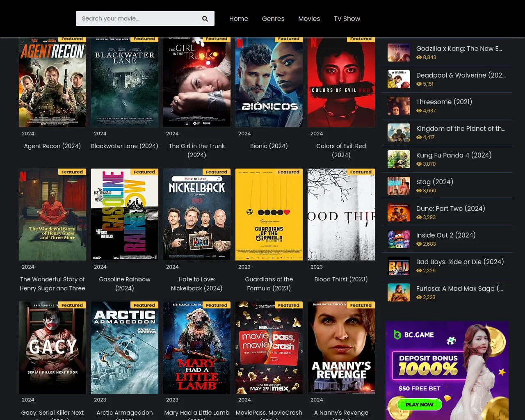
Task: Click Hate to Love: Nickelback title link
Action: 197,284
